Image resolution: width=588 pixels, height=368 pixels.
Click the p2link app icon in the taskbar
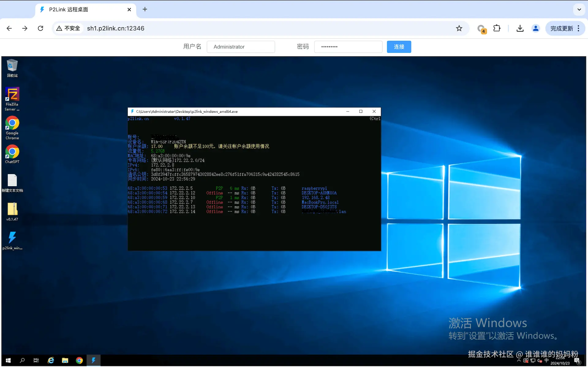tap(93, 361)
